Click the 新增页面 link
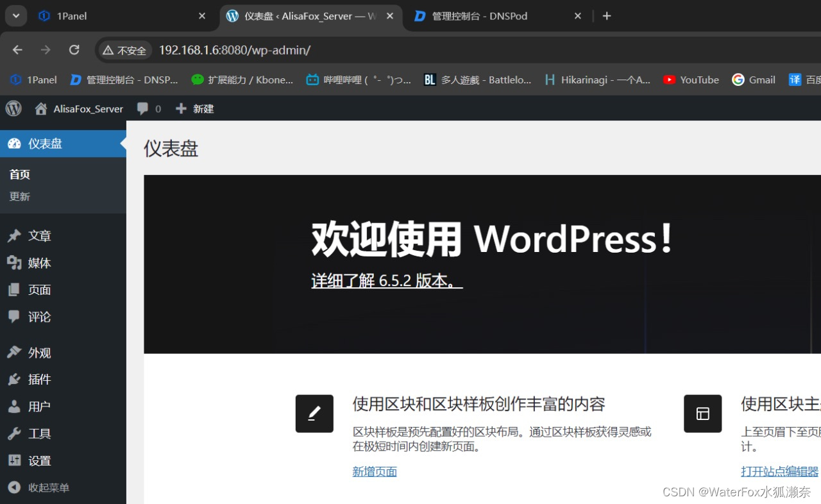The width and height of the screenshot is (821, 504). [x=375, y=472]
